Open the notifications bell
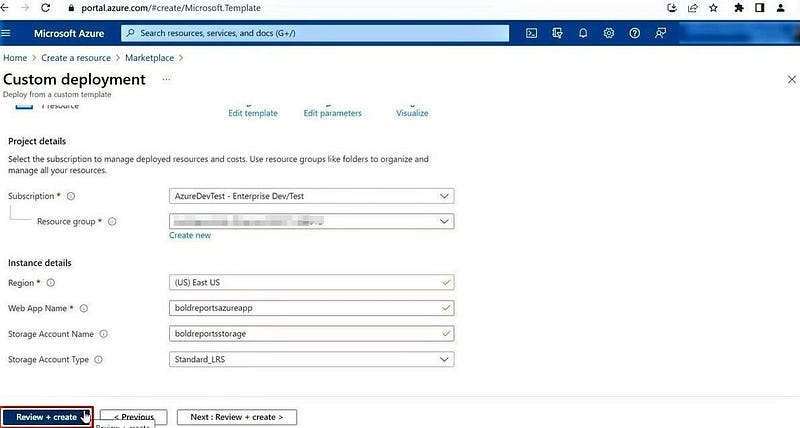 click(583, 33)
